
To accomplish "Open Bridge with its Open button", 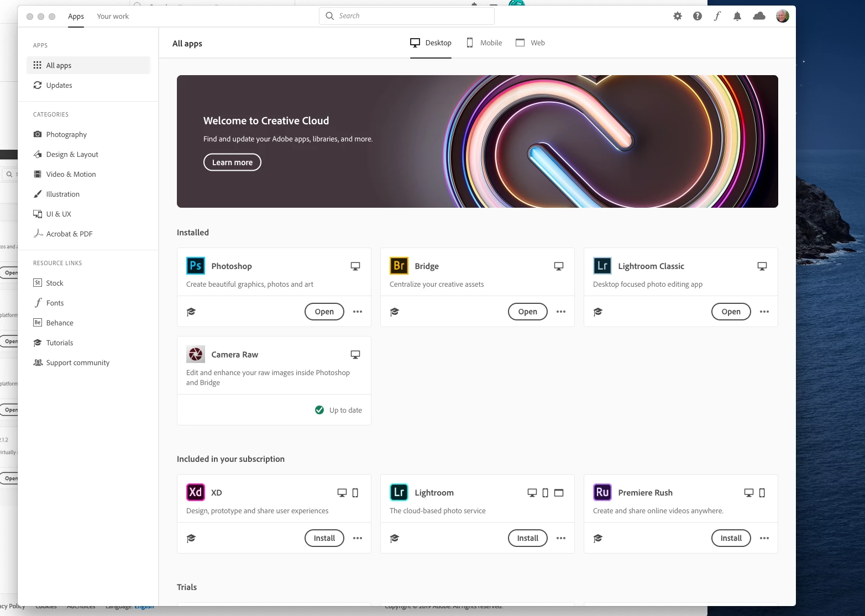I will coord(528,312).
